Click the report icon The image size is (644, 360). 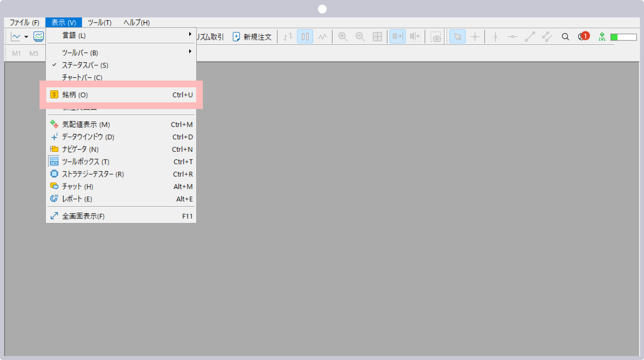pyautogui.click(x=54, y=199)
